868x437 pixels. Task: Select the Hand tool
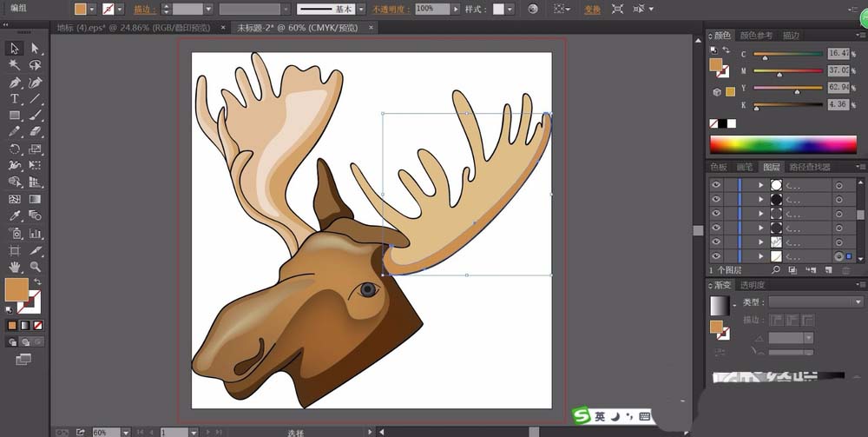[15, 267]
